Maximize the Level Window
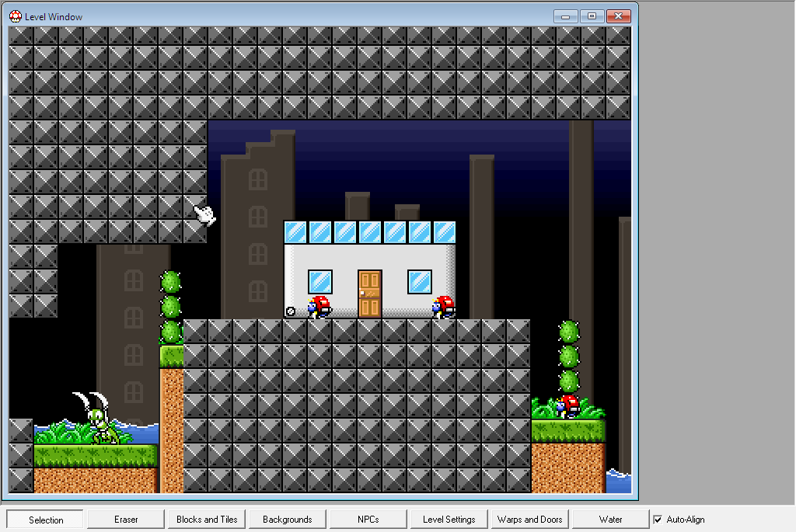Viewport: 796px width, 532px height. (x=592, y=16)
